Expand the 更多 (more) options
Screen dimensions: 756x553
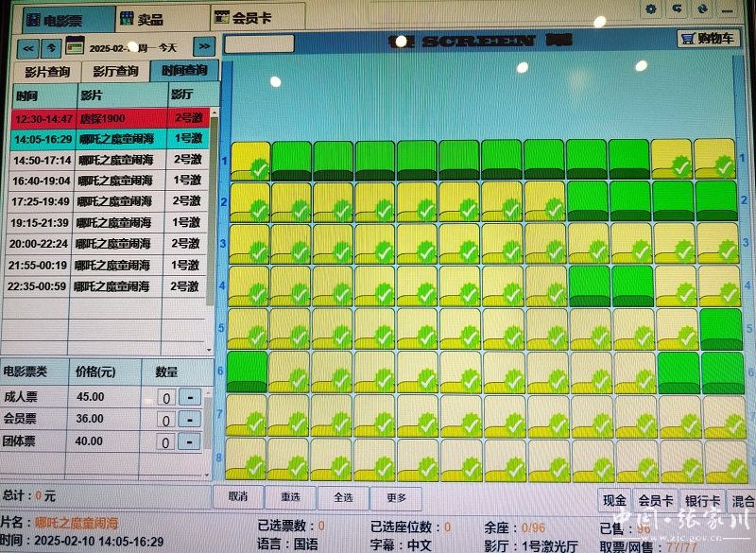click(397, 497)
